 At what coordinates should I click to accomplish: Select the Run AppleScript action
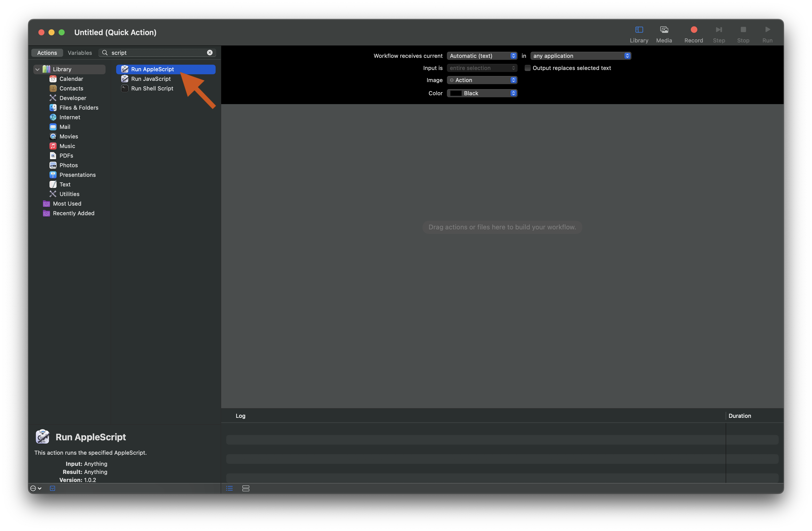point(153,69)
